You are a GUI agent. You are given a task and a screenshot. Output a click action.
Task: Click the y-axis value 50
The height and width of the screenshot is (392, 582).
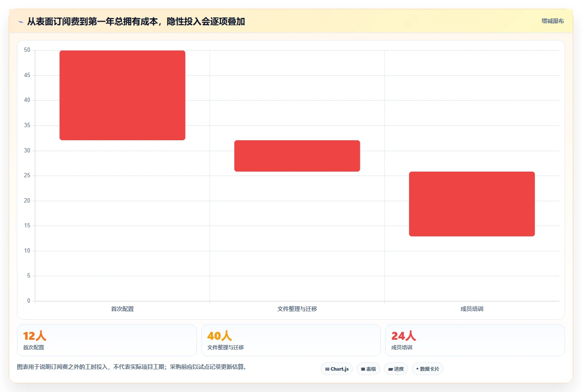(27, 50)
